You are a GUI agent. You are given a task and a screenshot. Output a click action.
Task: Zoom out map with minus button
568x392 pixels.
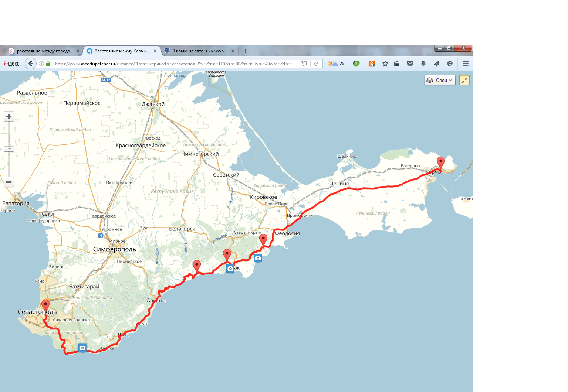(9, 182)
